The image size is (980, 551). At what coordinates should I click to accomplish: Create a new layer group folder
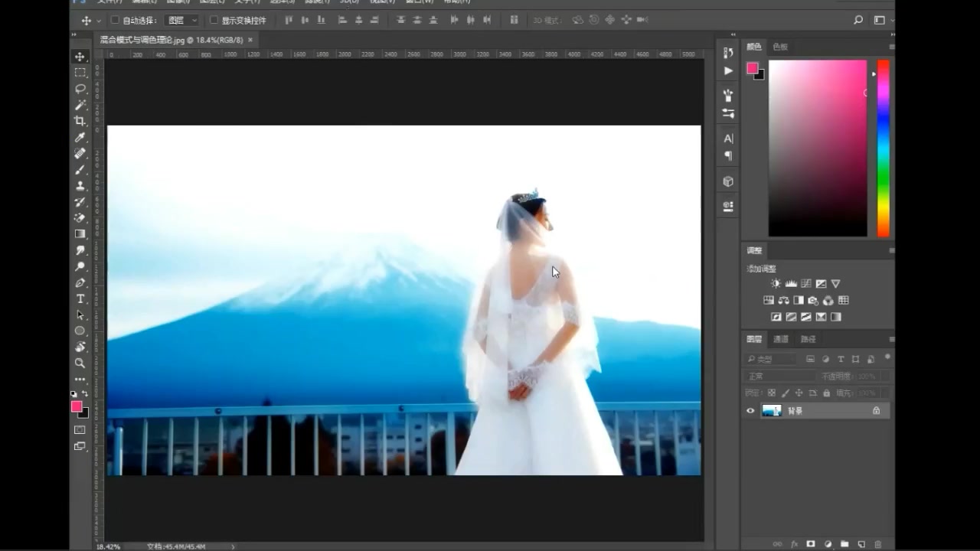click(844, 544)
